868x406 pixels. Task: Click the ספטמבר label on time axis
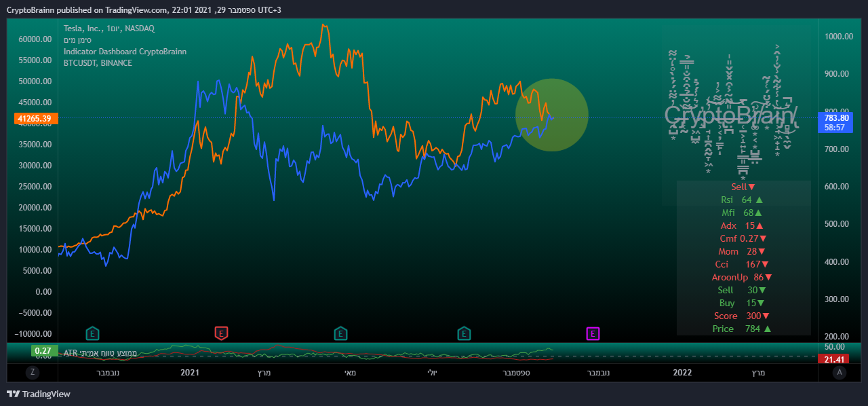coord(516,372)
